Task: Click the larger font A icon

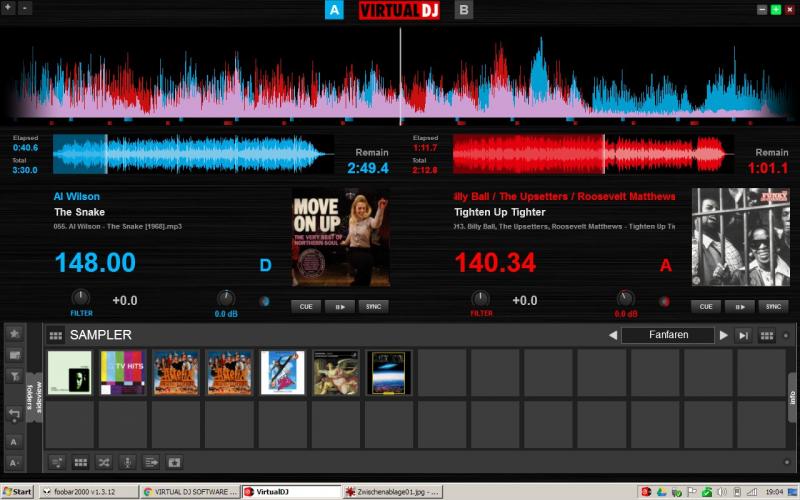Action: tap(14, 442)
